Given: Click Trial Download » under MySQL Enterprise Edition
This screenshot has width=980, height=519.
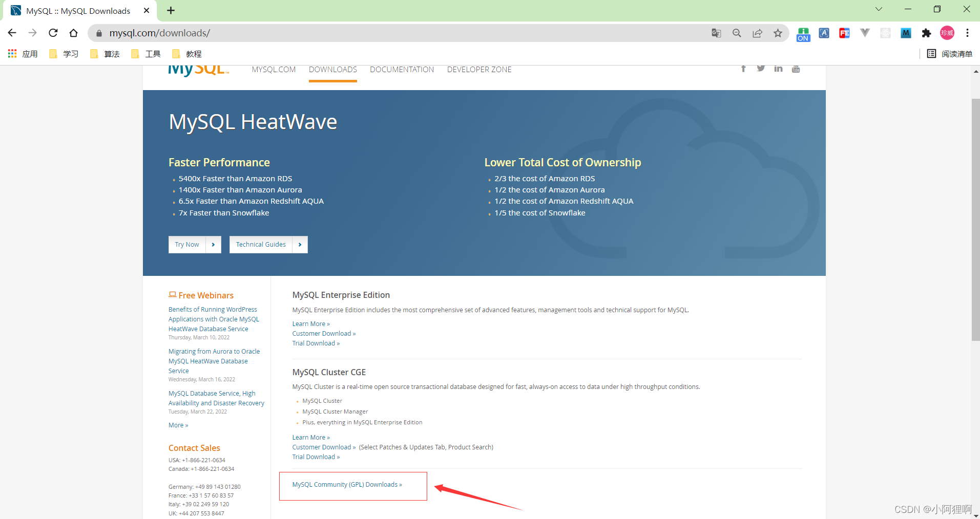Looking at the screenshot, I should [316, 343].
